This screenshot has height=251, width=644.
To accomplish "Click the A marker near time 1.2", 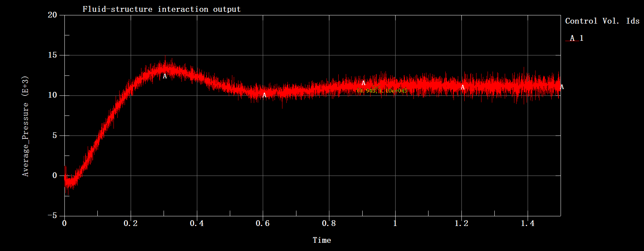I will [x=463, y=87].
